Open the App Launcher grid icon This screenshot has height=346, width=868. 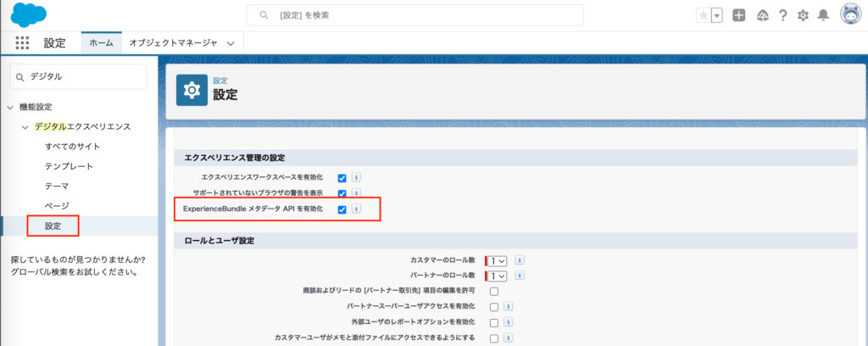point(23,42)
